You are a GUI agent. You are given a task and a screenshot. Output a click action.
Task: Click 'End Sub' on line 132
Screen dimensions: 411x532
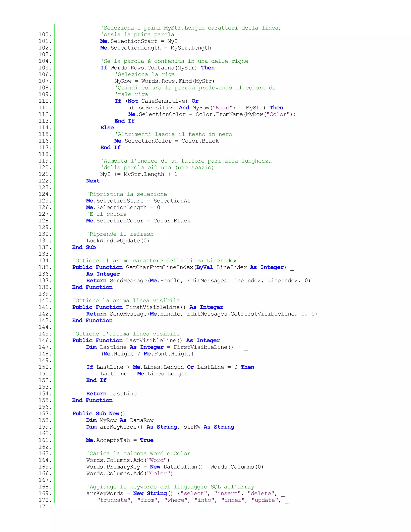pyautogui.click(x=84, y=247)
